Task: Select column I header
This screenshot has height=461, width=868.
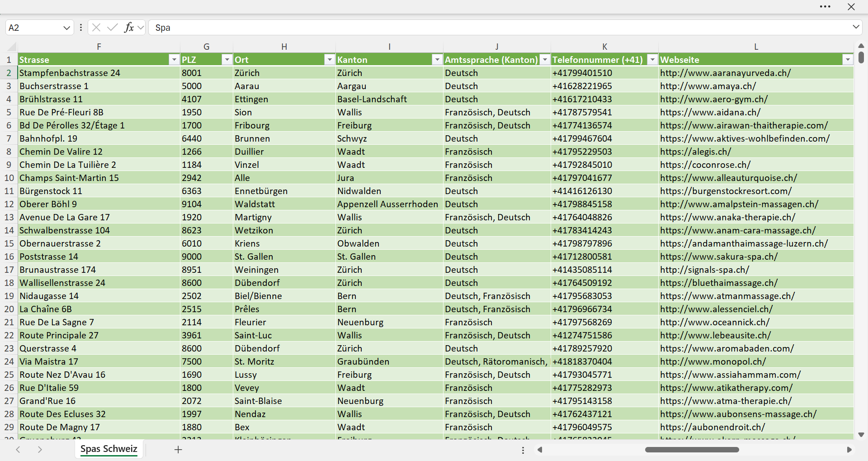Action: (x=389, y=47)
